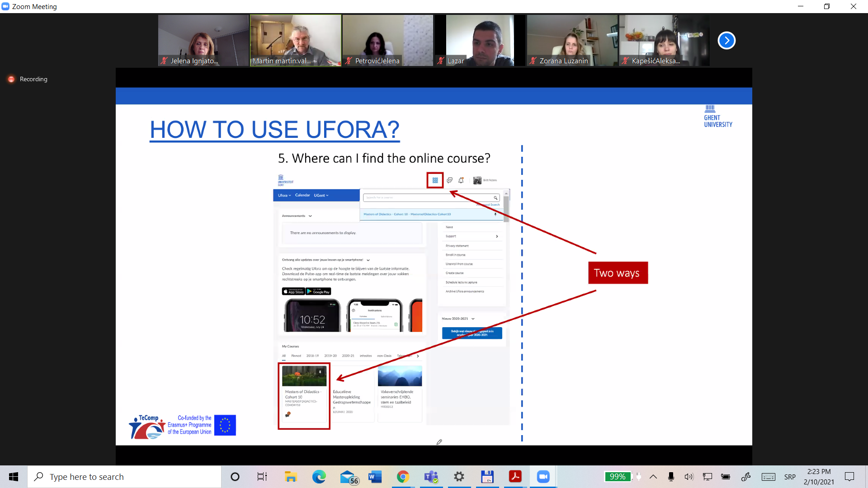Click Enroll in course menu entry
This screenshot has height=488, width=868.
455,255
